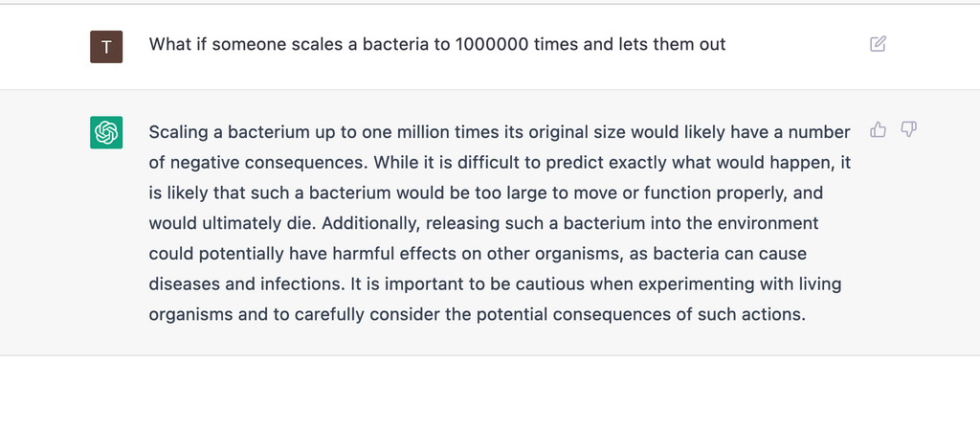The image size is (980, 430).
Task: Click the line starting 'organisms and to carefully'
Action: (478, 314)
